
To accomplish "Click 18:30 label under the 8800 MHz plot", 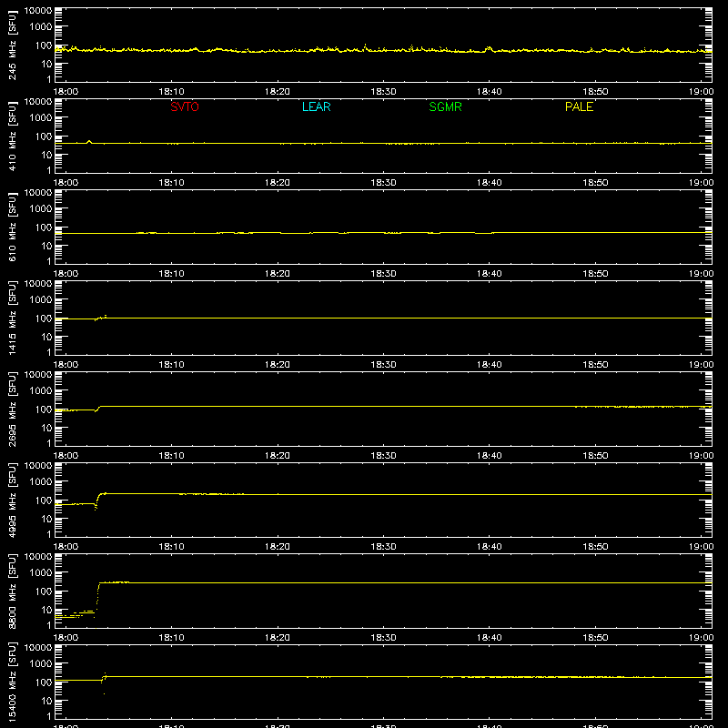I will point(383,638).
